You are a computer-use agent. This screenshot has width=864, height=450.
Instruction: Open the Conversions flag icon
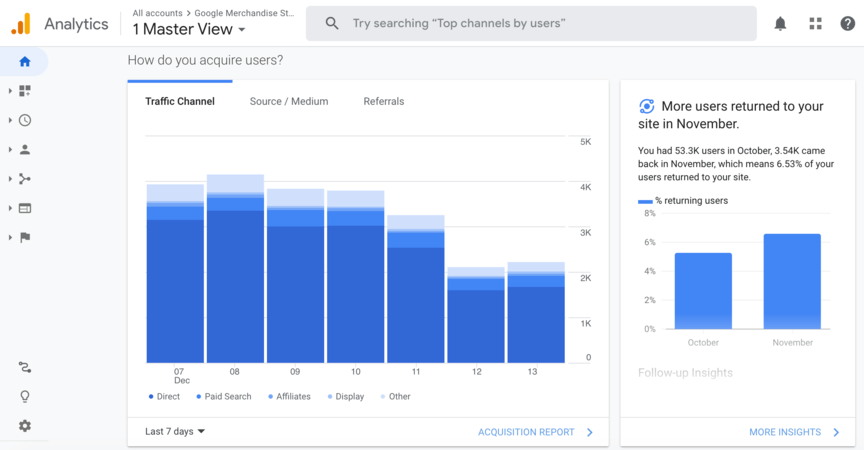(x=25, y=237)
